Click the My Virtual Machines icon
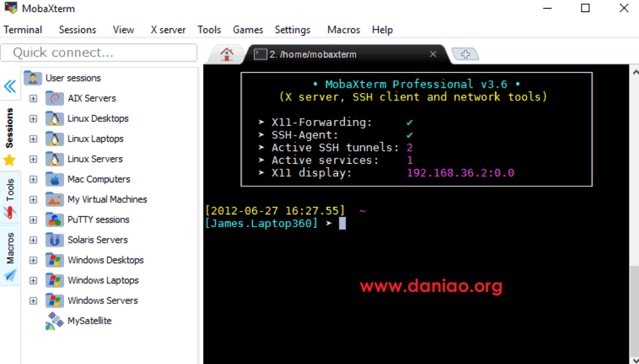The width and height of the screenshot is (639, 364). click(55, 200)
